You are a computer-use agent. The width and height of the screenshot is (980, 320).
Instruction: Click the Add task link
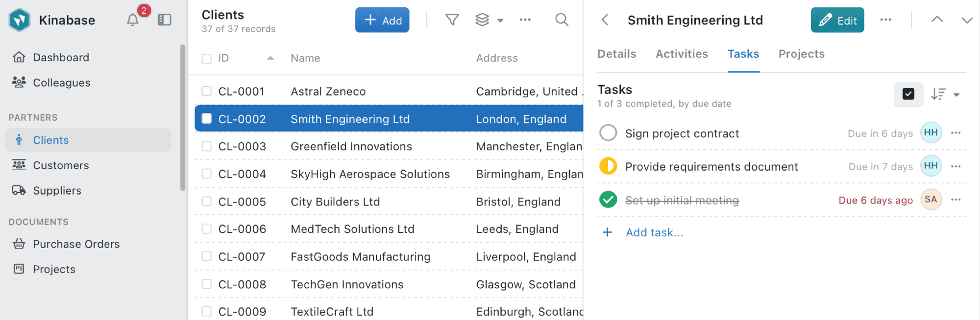click(x=654, y=232)
